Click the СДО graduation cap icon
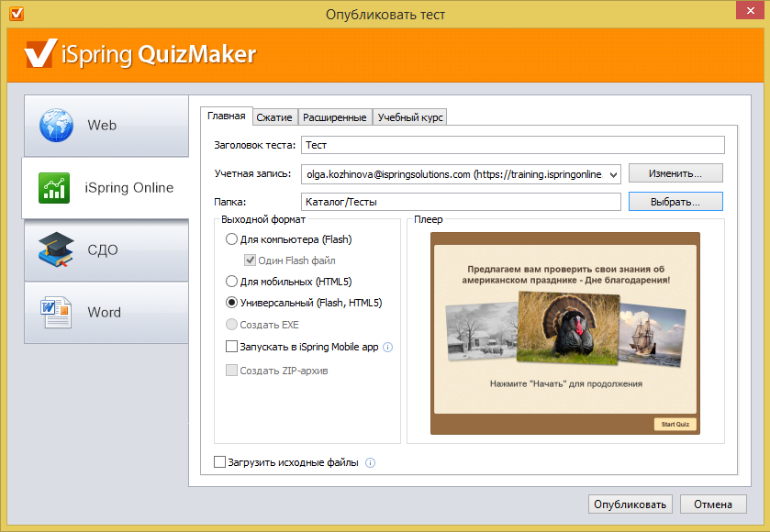 (56, 249)
